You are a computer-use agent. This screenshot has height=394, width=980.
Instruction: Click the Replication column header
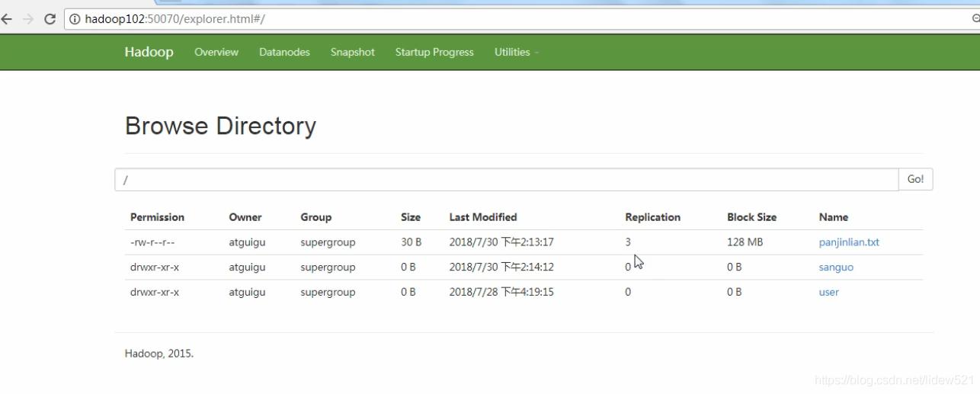click(x=653, y=217)
